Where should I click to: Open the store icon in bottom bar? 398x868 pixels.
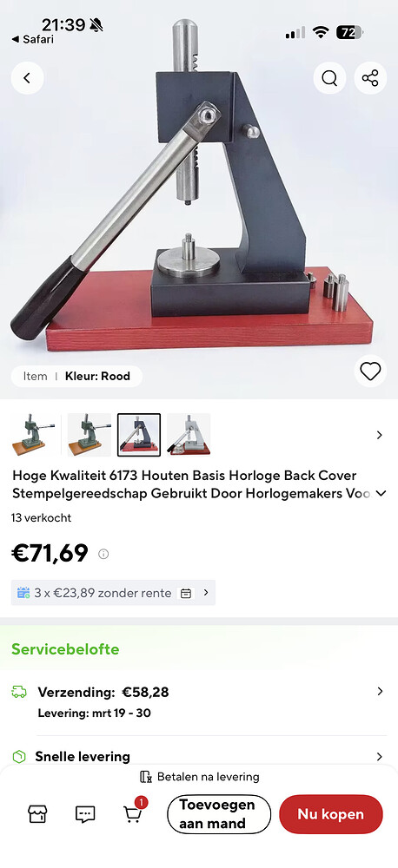37,814
